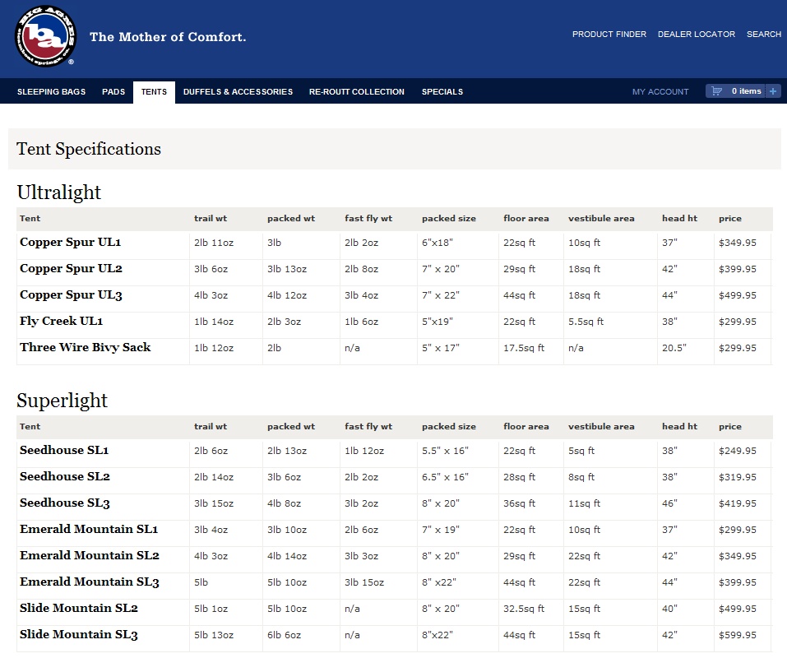Open the shopping cart icon
Screen dimensions: 787x672
tap(717, 91)
